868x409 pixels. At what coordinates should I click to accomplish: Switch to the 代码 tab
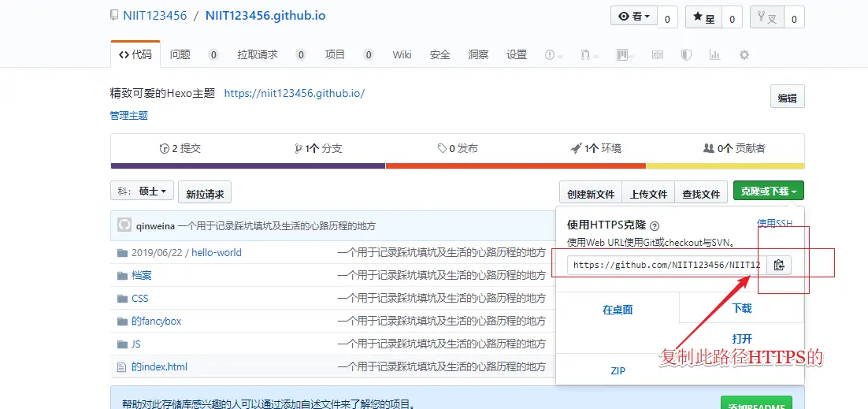point(135,54)
